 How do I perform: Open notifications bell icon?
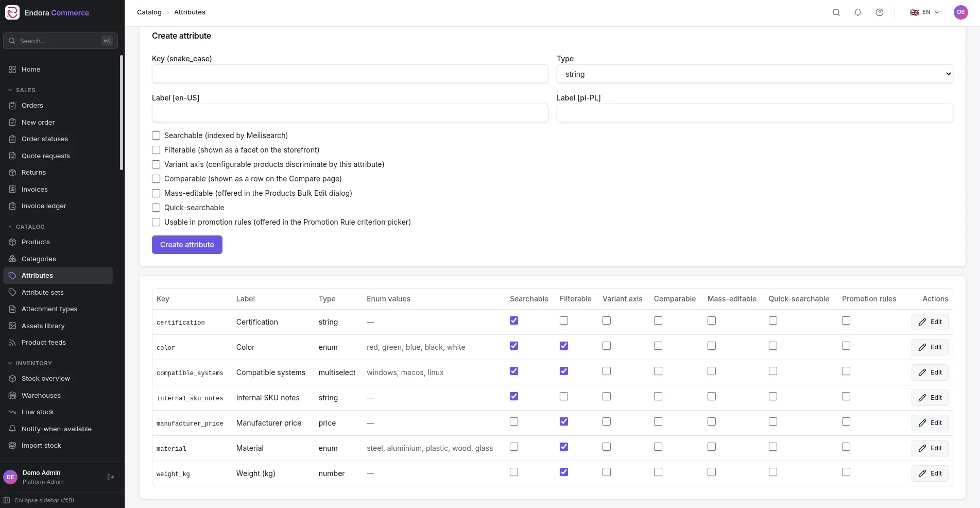858,12
